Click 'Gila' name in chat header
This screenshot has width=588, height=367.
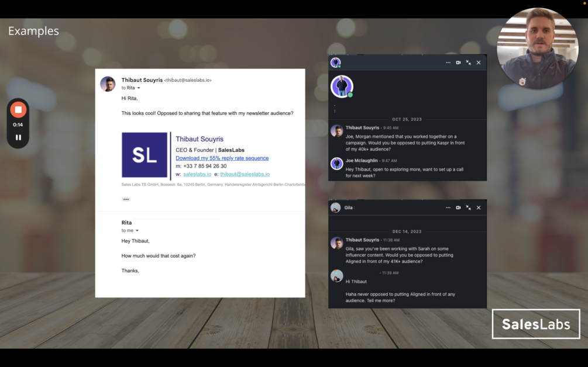point(348,207)
